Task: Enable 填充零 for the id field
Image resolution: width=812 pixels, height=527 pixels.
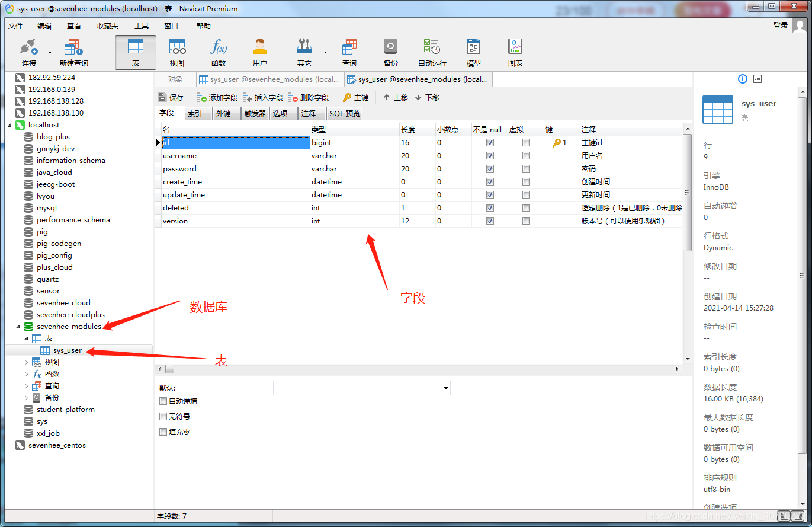Action: (163, 432)
